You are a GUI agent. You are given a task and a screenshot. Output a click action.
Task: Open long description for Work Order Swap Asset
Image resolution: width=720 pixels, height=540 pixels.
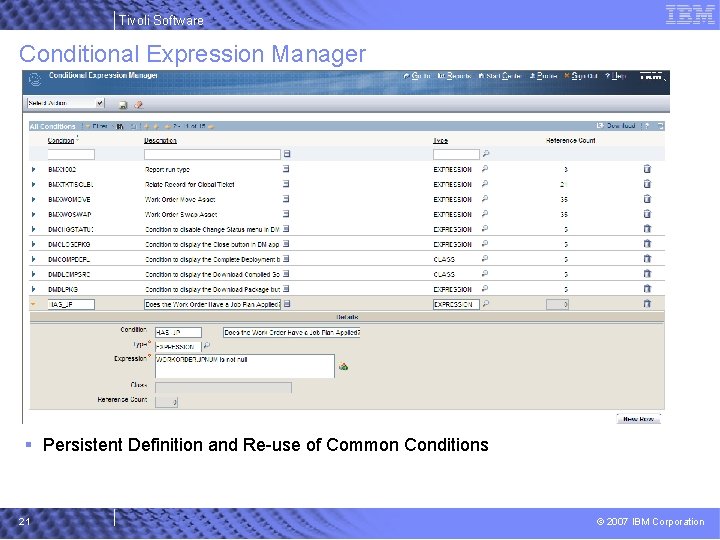(286, 214)
